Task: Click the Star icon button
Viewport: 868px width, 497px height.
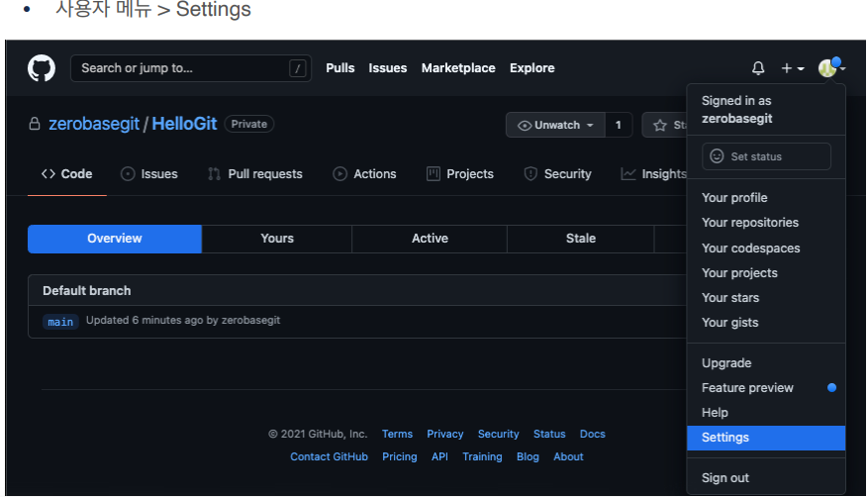Action: (660, 125)
